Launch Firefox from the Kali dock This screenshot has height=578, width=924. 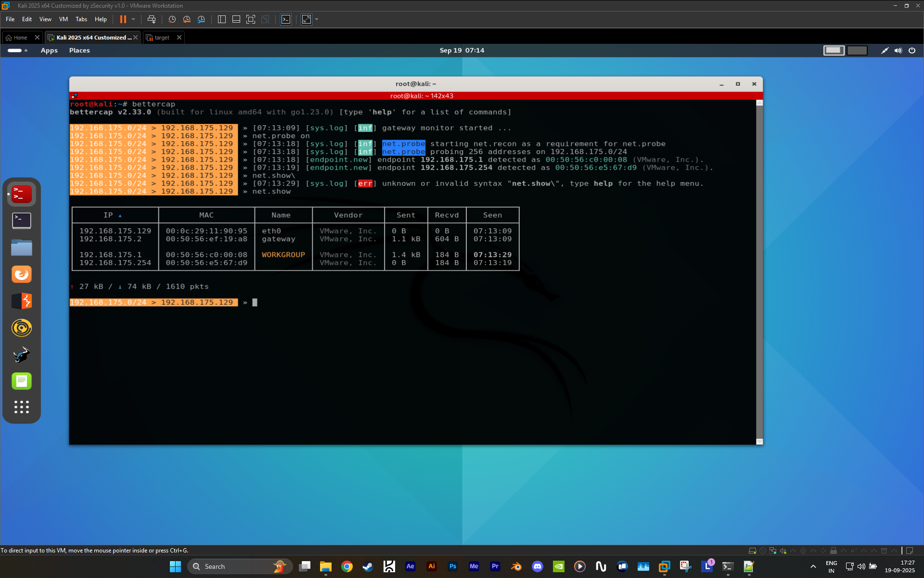pos(22,274)
